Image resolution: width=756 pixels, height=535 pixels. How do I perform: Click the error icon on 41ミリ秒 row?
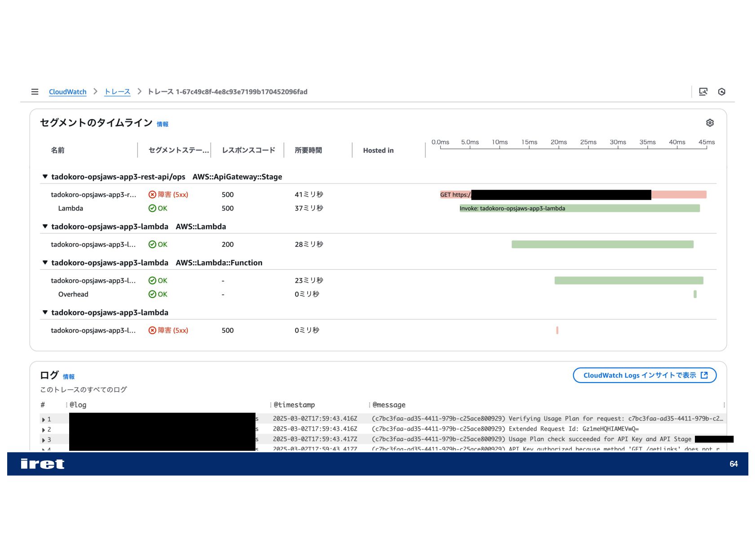click(152, 195)
